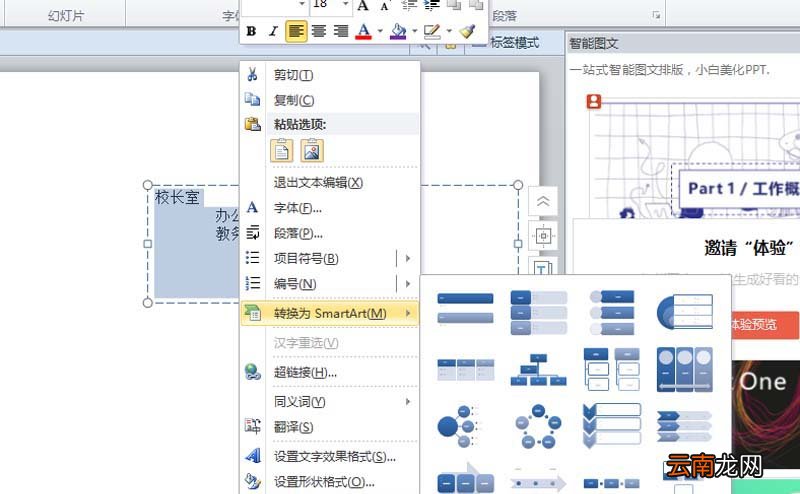Select vertical block list SmartArt layout
The width and height of the screenshot is (800, 494).
coord(538,312)
